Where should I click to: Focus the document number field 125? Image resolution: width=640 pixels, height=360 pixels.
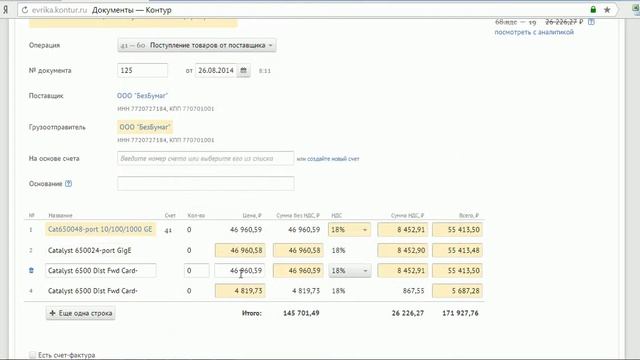[142, 71]
